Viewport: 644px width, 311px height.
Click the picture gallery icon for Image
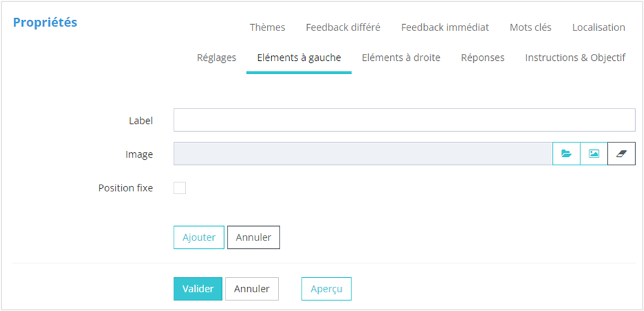(x=594, y=154)
